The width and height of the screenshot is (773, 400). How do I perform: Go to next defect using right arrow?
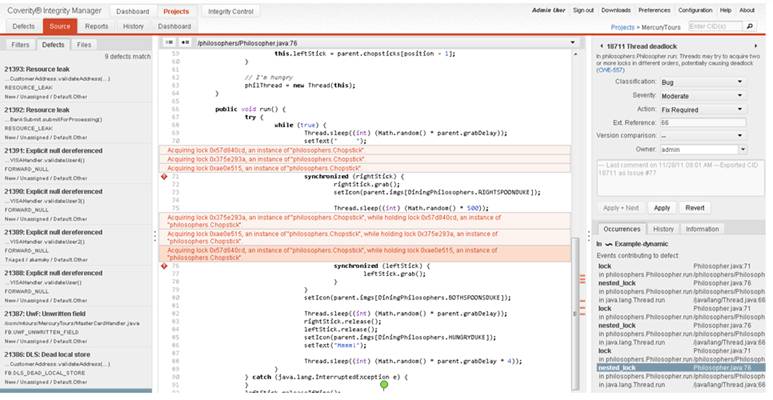(754, 45)
